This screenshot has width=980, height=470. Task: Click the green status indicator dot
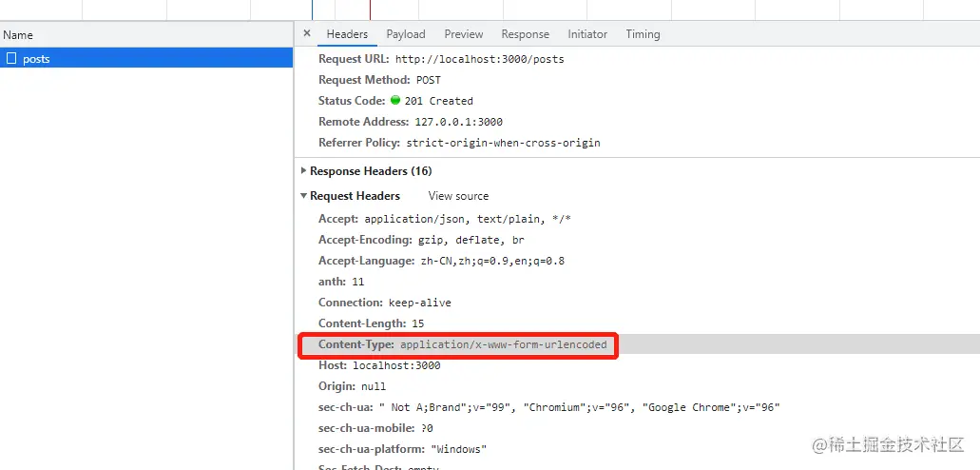(395, 100)
